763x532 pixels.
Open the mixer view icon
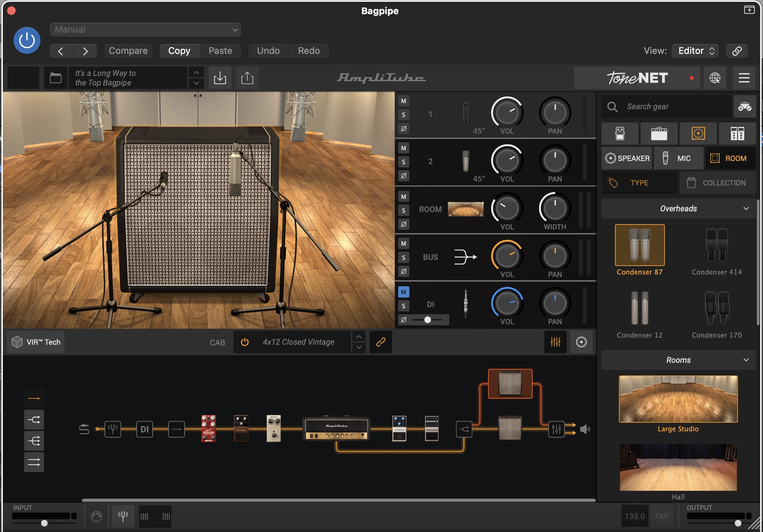tap(555, 342)
